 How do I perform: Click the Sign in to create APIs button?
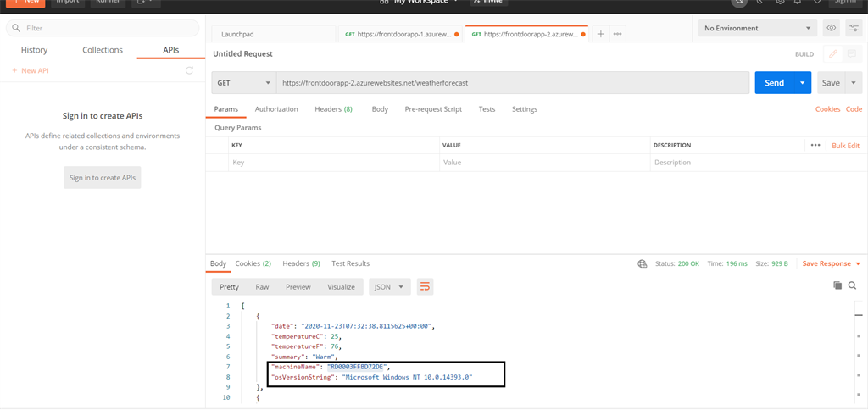pos(103,178)
